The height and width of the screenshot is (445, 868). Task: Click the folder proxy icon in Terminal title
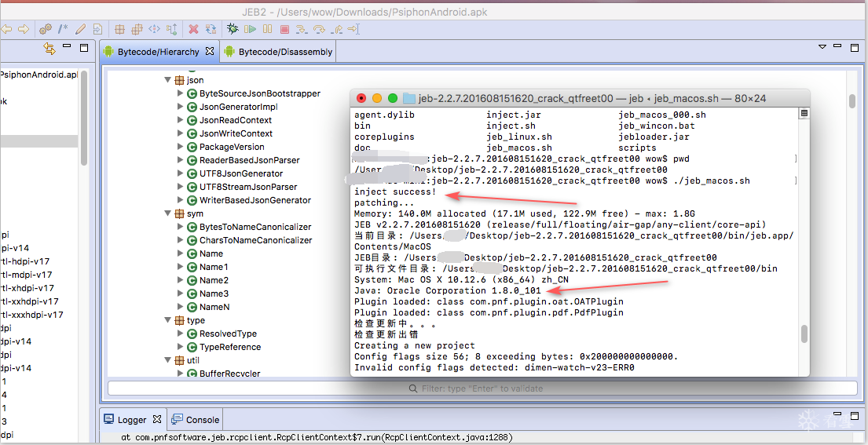pos(408,98)
